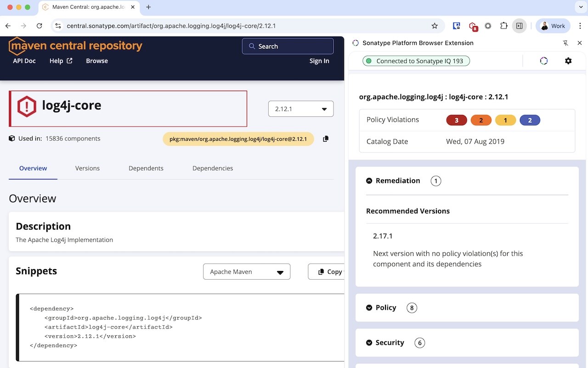The width and height of the screenshot is (588, 368).
Task: Click the red warning hexagon icon by log4j-core
Action: [x=27, y=106]
